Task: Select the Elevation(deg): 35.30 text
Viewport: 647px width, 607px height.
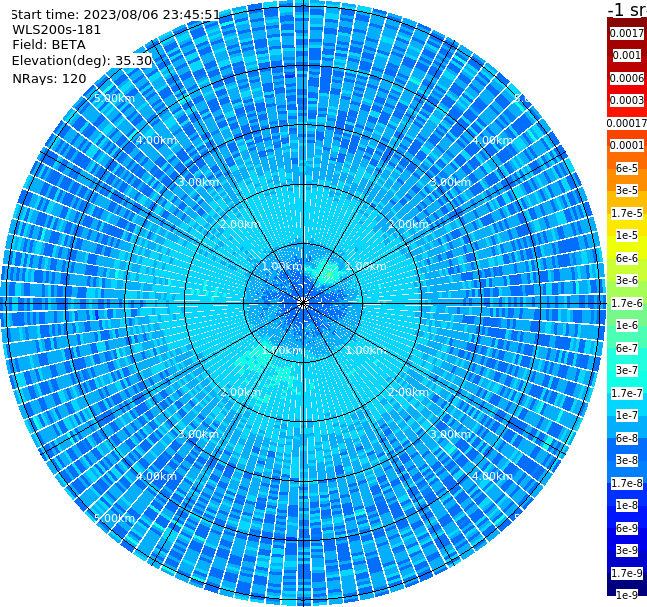Action: (82, 61)
